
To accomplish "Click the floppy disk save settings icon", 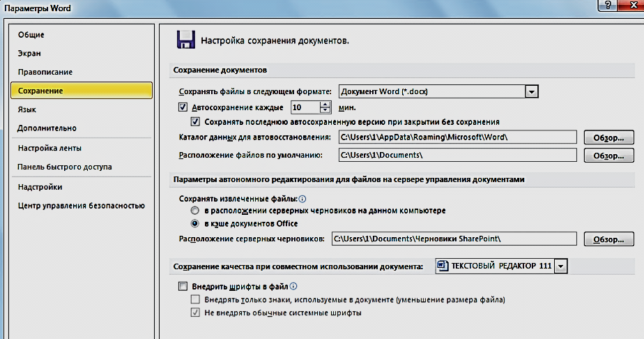I will [x=186, y=40].
